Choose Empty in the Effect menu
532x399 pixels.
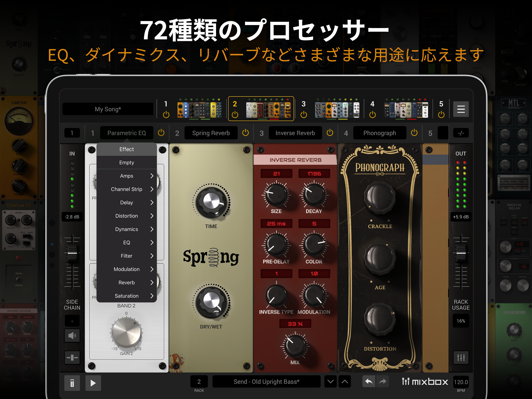(x=127, y=163)
